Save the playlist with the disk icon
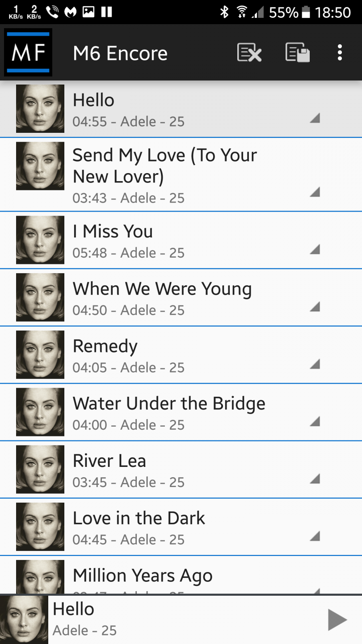The width and height of the screenshot is (362, 644). click(297, 53)
